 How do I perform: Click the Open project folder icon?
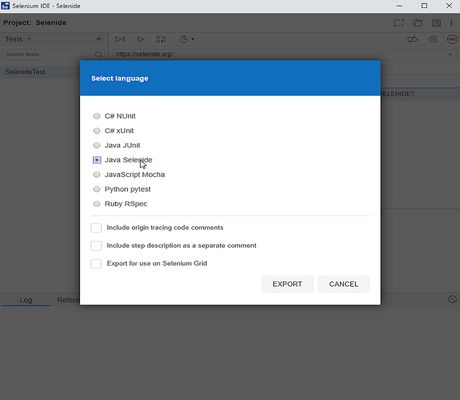click(418, 23)
